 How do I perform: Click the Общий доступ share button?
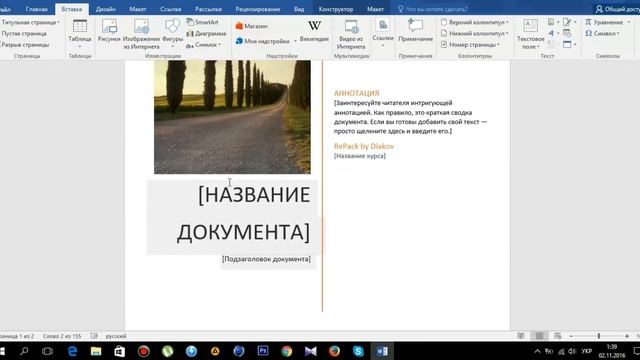[617, 9]
